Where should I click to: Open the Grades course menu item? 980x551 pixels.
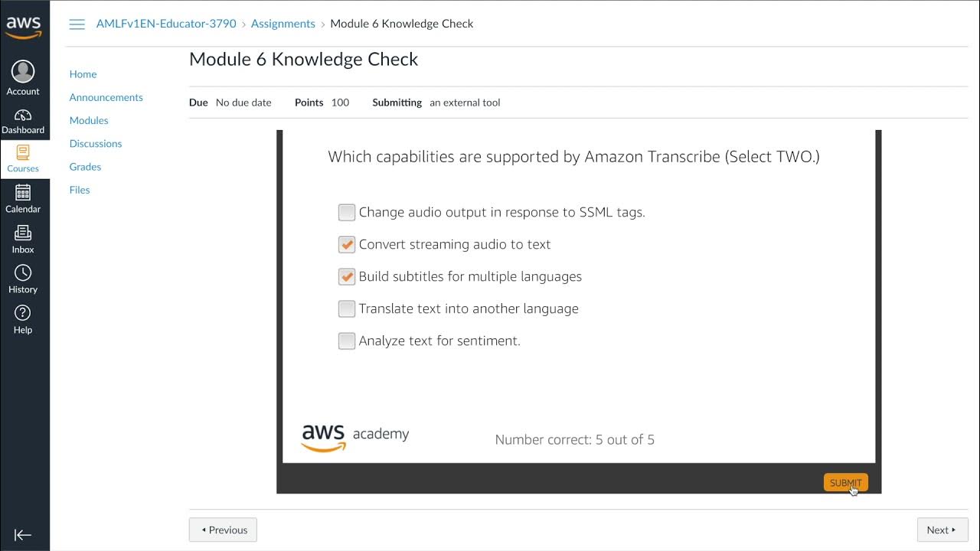[x=85, y=167]
